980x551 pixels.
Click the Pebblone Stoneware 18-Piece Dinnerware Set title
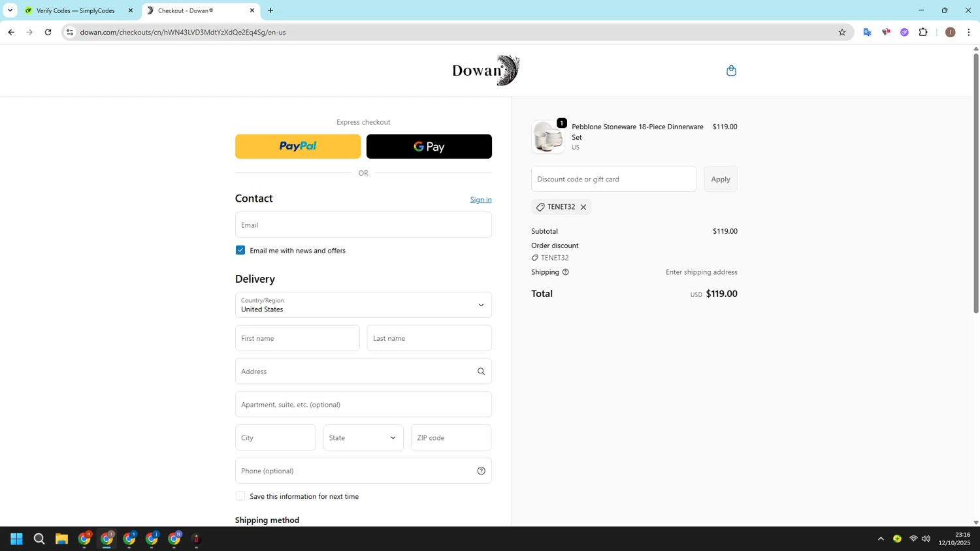coord(638,132)
